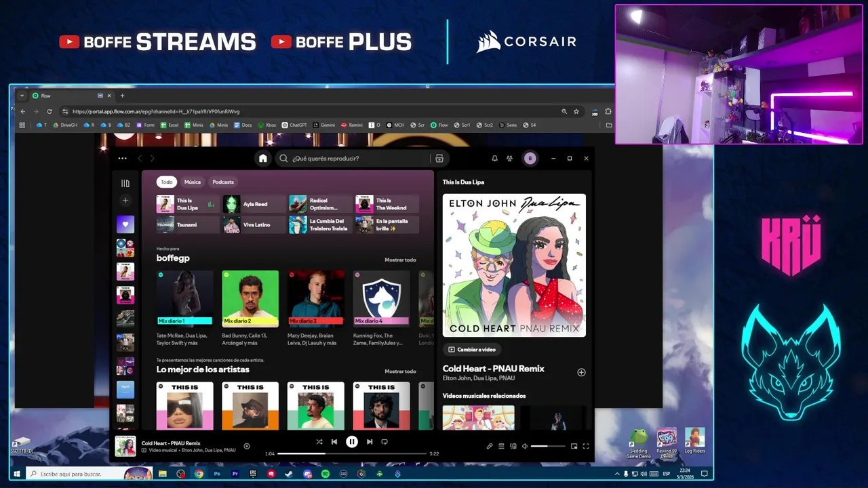
Task: Open the queue icon in player bar
Action: 501,446
